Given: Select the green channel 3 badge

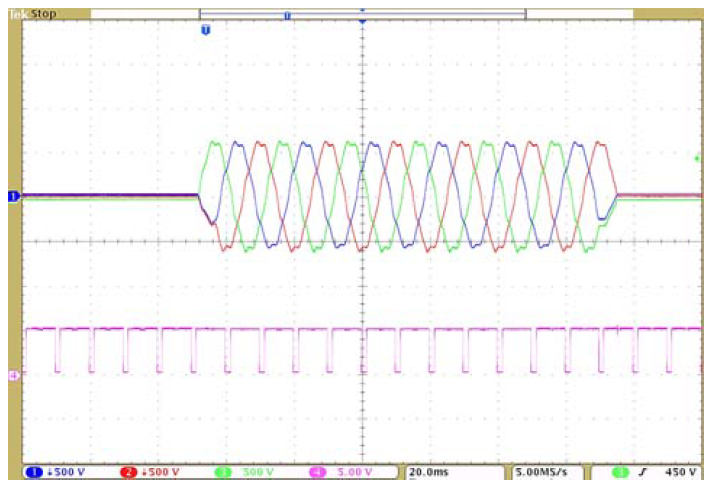Looking at the screenshot, I should (x=223, y=472).
